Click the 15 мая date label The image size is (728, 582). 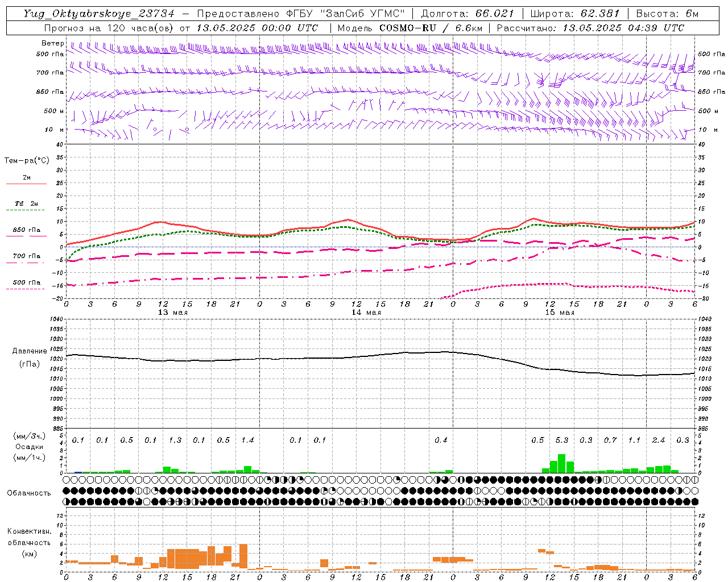[x=560, y=313]
